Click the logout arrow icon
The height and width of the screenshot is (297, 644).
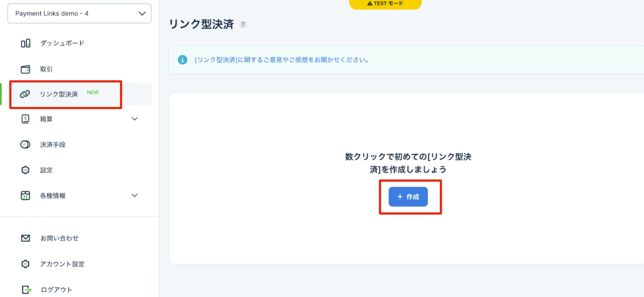[26, 289]
